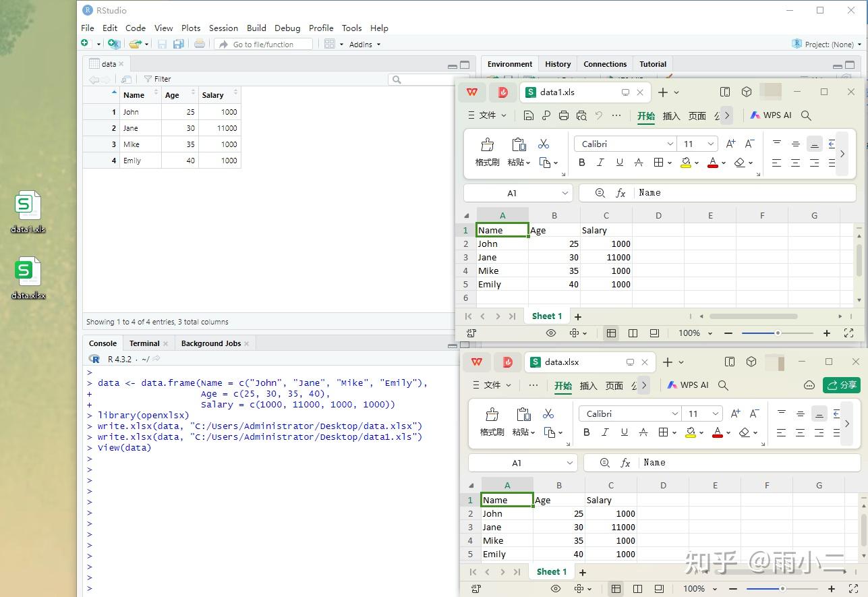Click the fx insert function icon in data.xlsx
Image resolution: width=868 pixels, height=597 pixels.
[625, 463]
